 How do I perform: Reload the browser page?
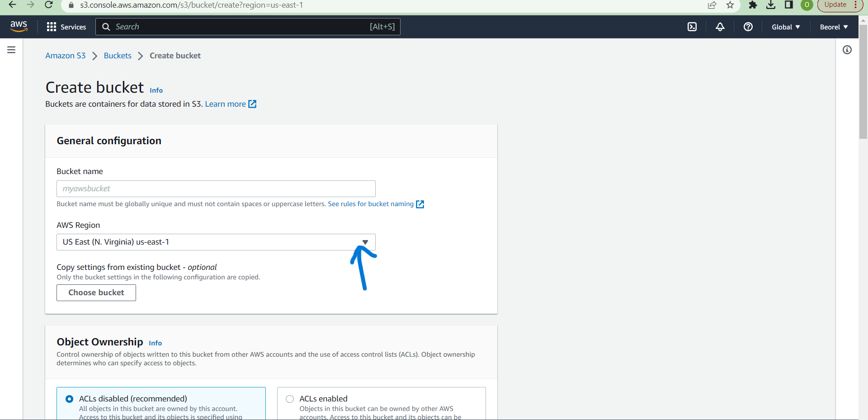(x=49, y=5)
